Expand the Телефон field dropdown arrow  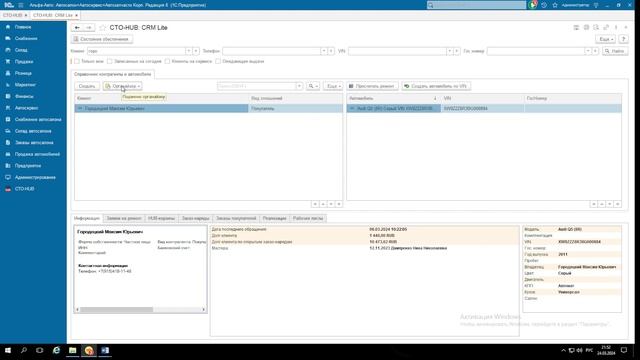click(x=324, y=51)
